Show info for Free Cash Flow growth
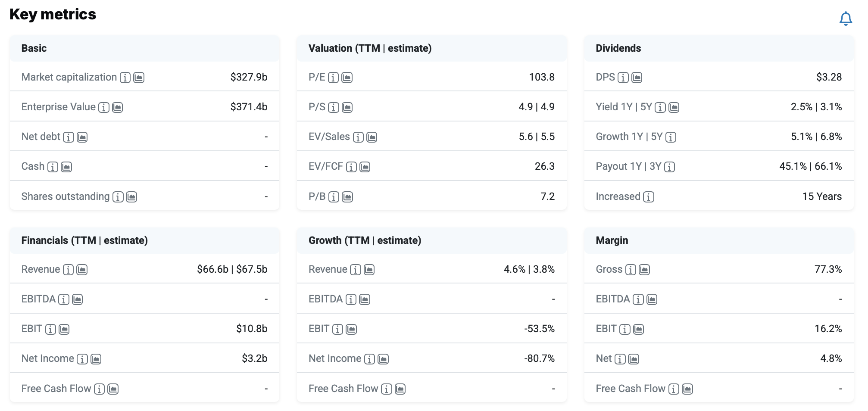The width and height of the screenshot is (868, 411). point(387,389)
